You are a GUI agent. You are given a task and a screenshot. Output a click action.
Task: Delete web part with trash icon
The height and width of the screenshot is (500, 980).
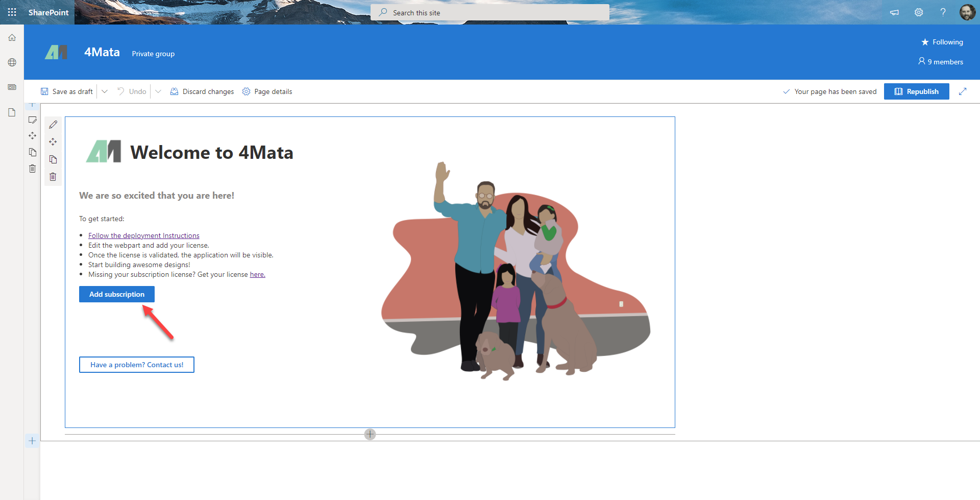53,177
